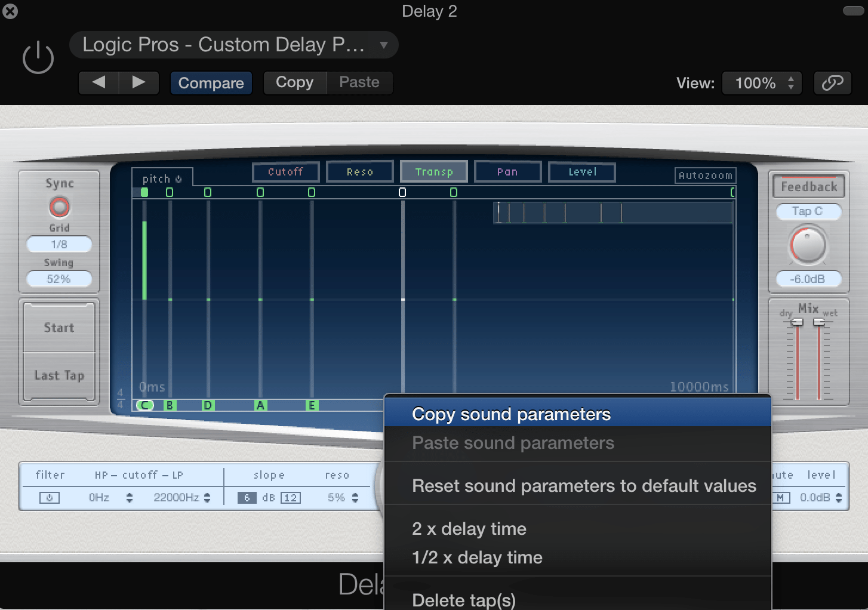This screenshot has width=868, height=610.
Task: Select the Pan tap parameter view
Action: tap(507, 171)
